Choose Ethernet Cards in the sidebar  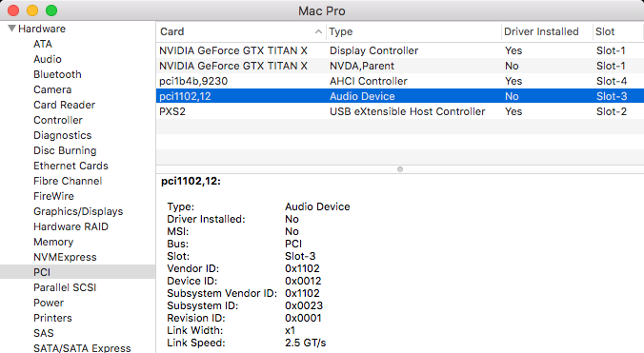coord(70,166)
